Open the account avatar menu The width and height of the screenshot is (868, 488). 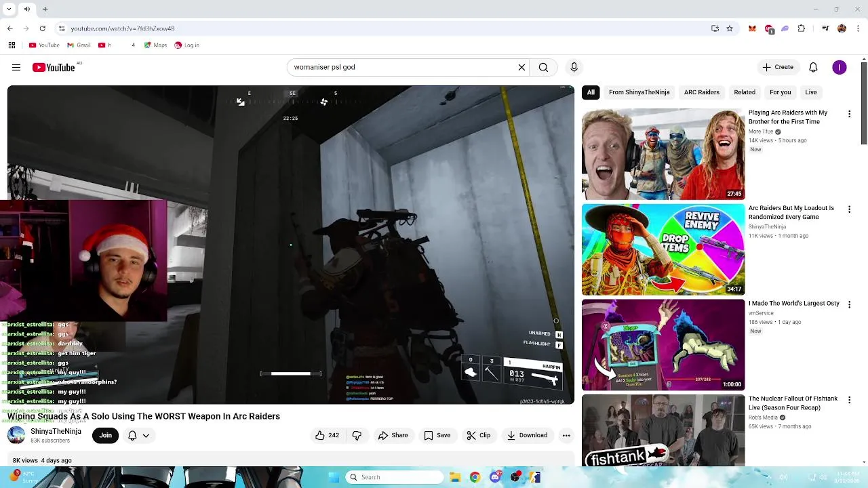(x=840, y=67)
